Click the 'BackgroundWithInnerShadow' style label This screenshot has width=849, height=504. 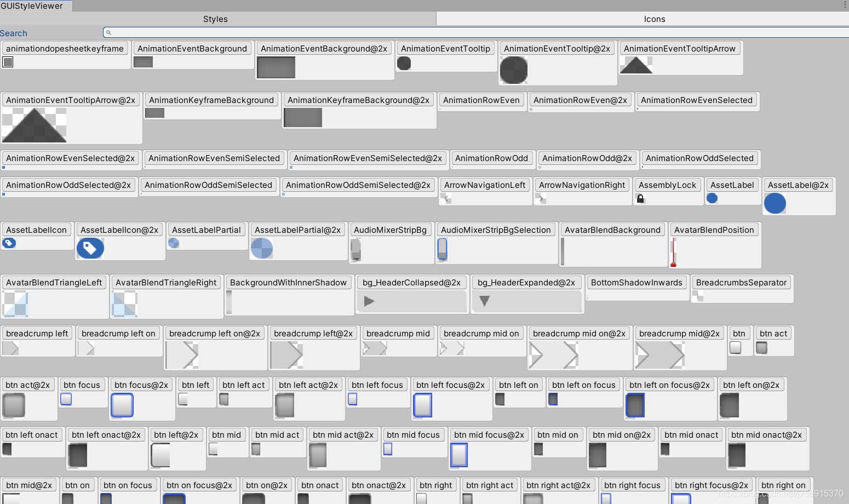pyautogui.click(x=288, y=282)
